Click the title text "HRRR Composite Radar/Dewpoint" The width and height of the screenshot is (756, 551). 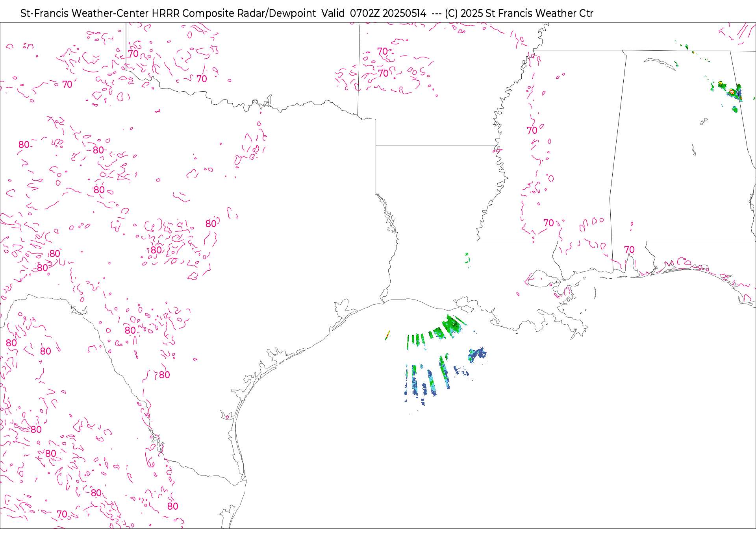233,13
